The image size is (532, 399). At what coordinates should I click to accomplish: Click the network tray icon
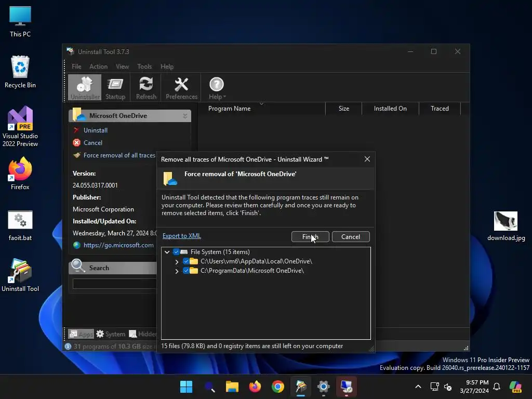[x=435, y=387]
